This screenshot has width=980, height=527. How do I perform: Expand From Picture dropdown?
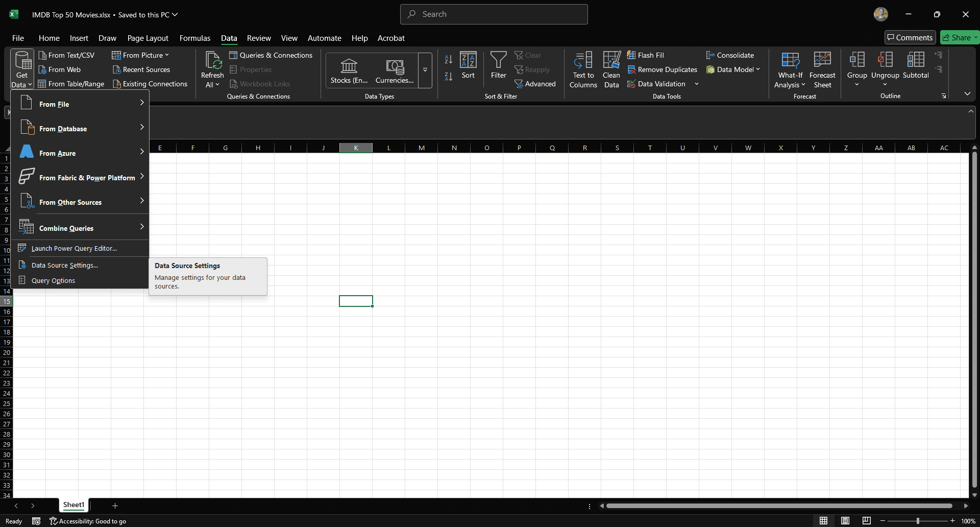166,55
